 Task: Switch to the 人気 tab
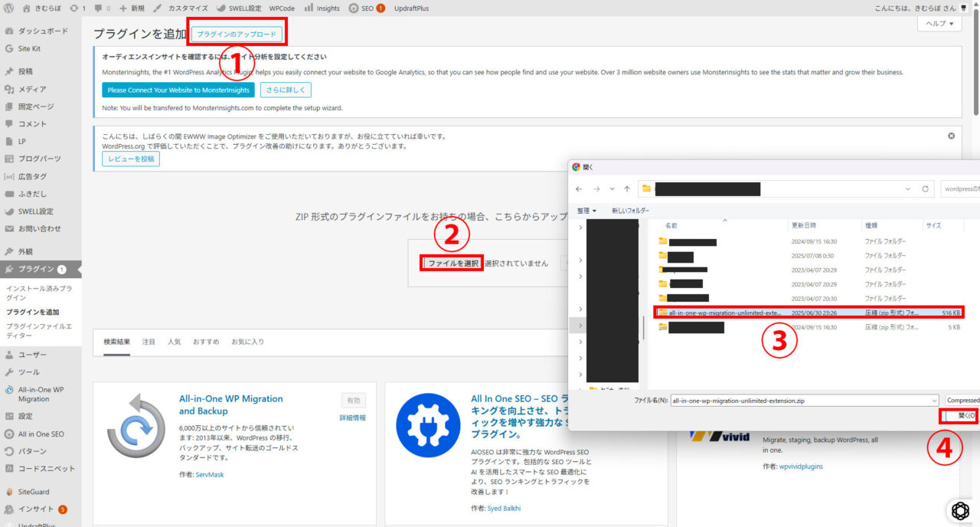174,342
